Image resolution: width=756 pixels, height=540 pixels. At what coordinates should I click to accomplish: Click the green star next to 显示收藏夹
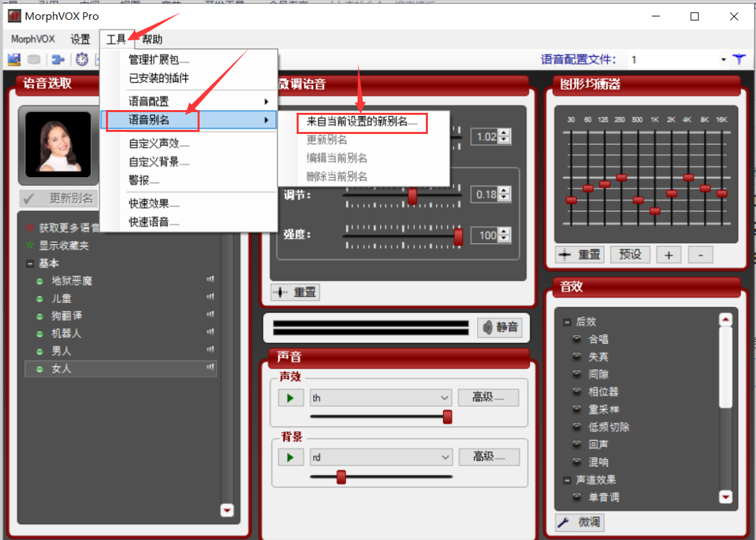(30, 245)
